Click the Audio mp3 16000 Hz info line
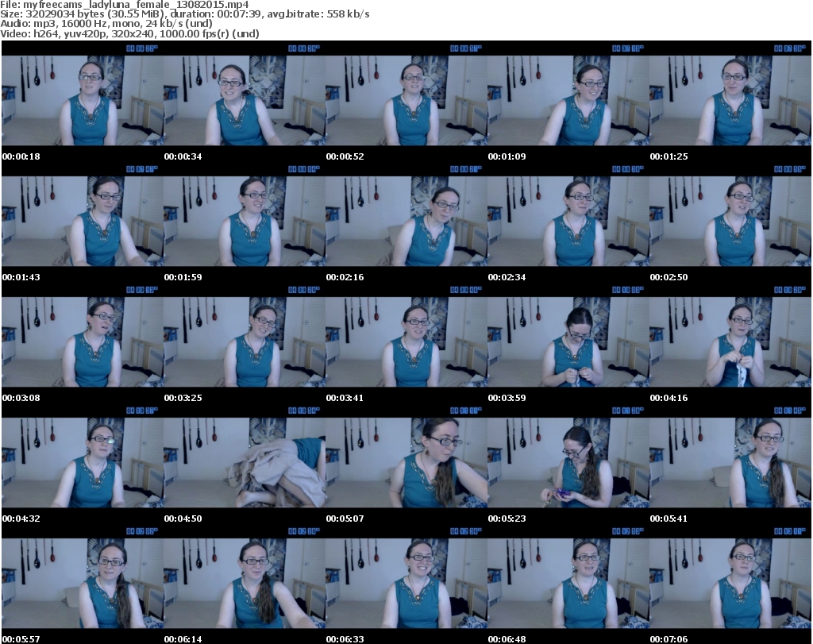 [106, 24]
